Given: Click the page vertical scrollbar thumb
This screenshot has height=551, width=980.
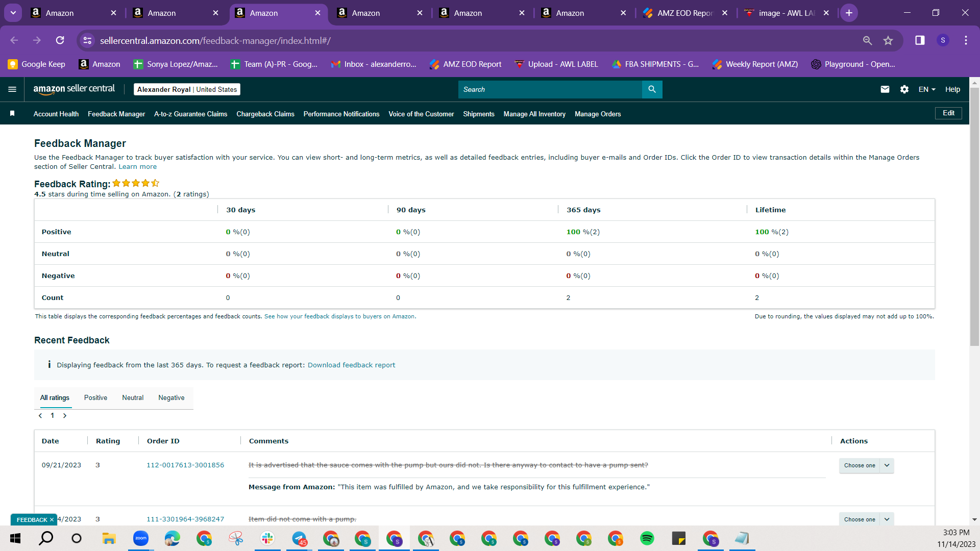Looking at the screenshot, I should coord(974,217).
